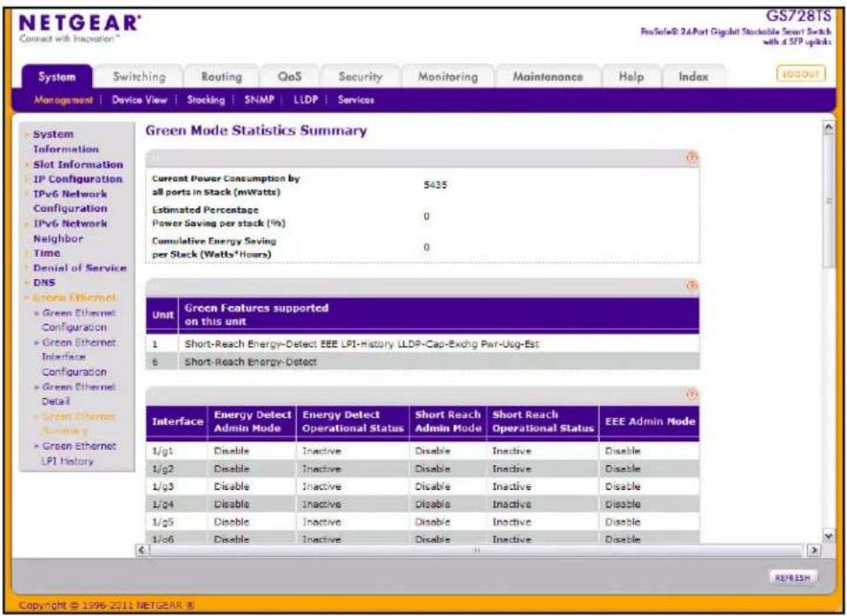847x616 pixels.
Task: Collapse the Green Ethernet sidebar section
Action: (x=74, y=297)
